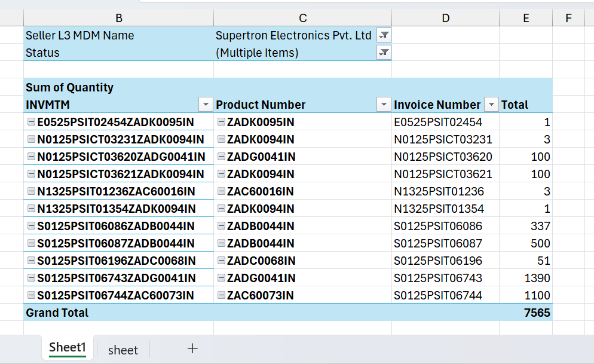Collapse the ZAC60016IN product number group
Viewport: 594px width, 364px height.
pyautogui.click(x=221, y=191)
